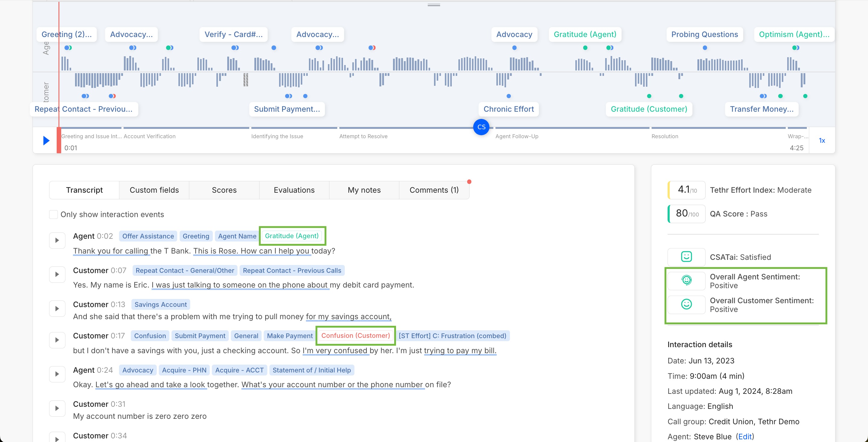Play the Customer 0:17 transcript segment
The width and height of the screenshot is (868, 442).
[57, 340]
